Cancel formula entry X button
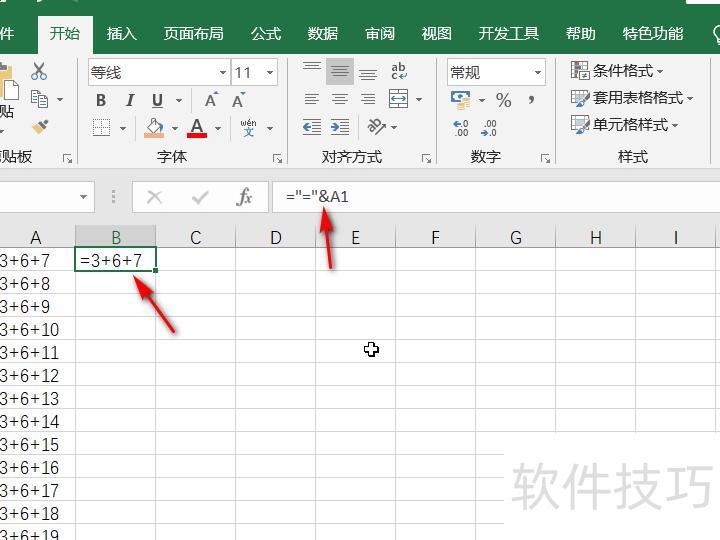The width and height of the screenshot is (720, 540). pyautogui.click(x=154, y=197)
